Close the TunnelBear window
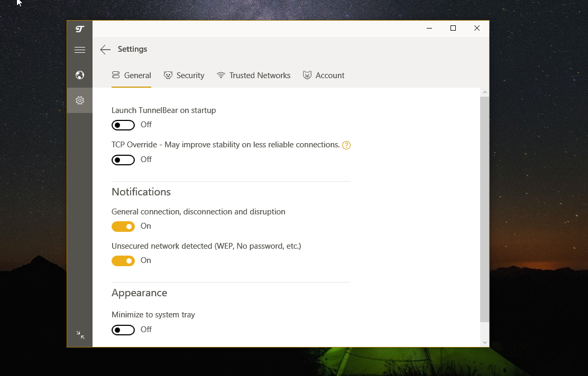588x376 pixels. 476,28
